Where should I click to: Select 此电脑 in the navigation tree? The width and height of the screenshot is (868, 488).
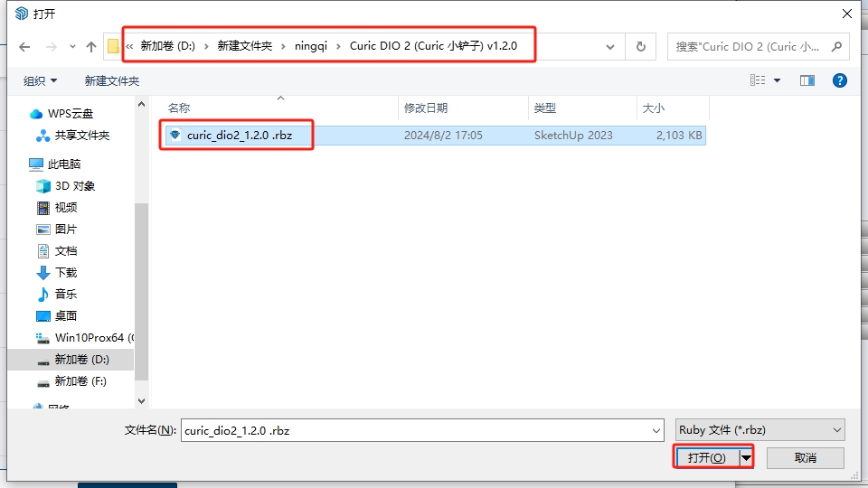(x=64, y=164)
